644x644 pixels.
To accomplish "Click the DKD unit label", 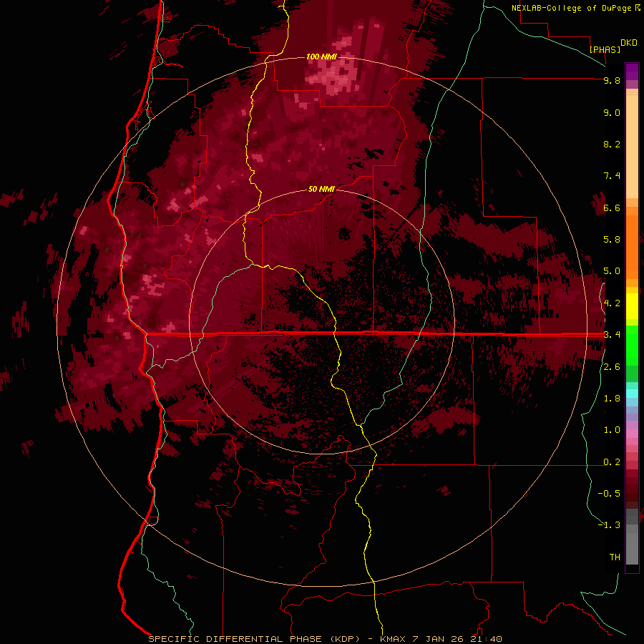I will 629,43.
